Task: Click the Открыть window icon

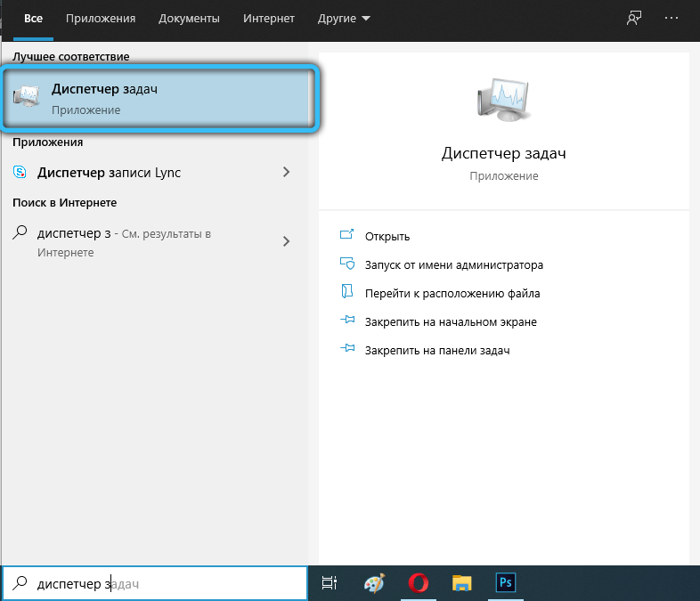Action: [346, 234]
